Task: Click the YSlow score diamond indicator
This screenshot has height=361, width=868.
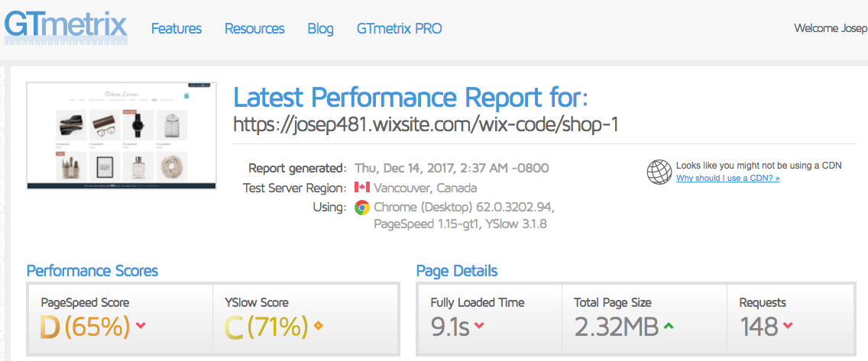Action: click(318, 326)
